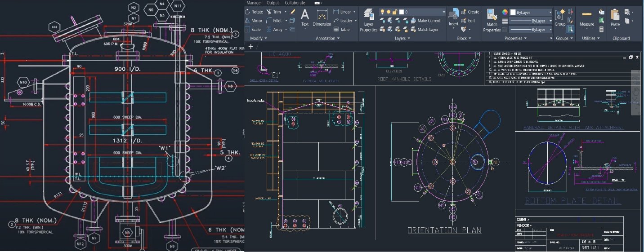Expand the Modify panel
Image resolution: width=644 pixels, height=252 pixels.
[x=259, y=39]
